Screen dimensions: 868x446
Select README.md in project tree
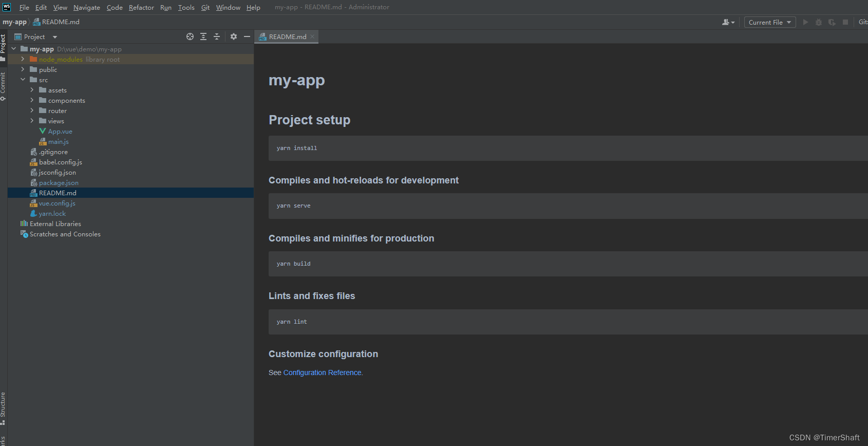(130, 193)
